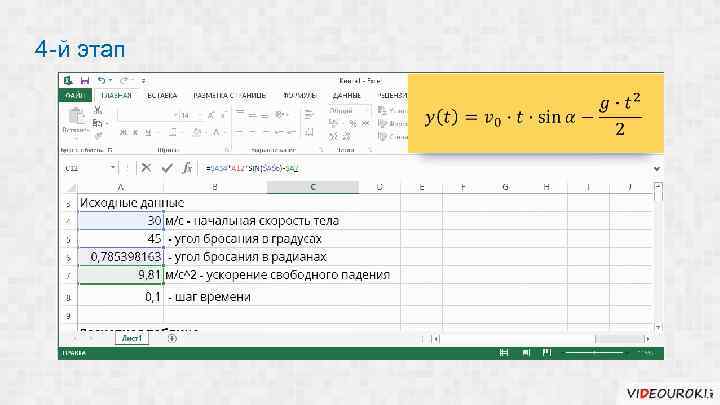Screen dimensions: 720x405
Task: Open the ФАЙЛ tab
Action: click(x=75, y=96)
